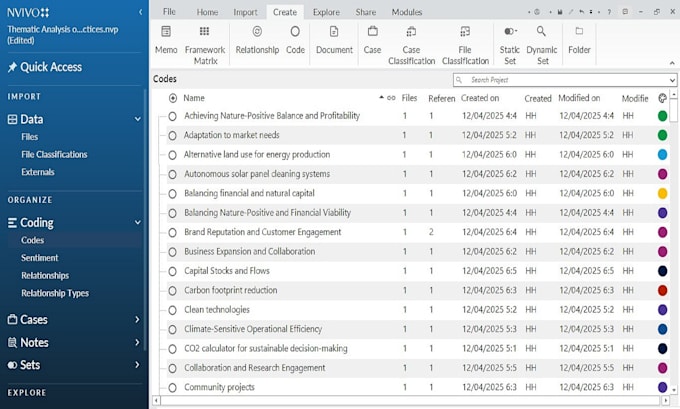
Task: Click the Sets section icon
Action: click(x=12, y=365)
